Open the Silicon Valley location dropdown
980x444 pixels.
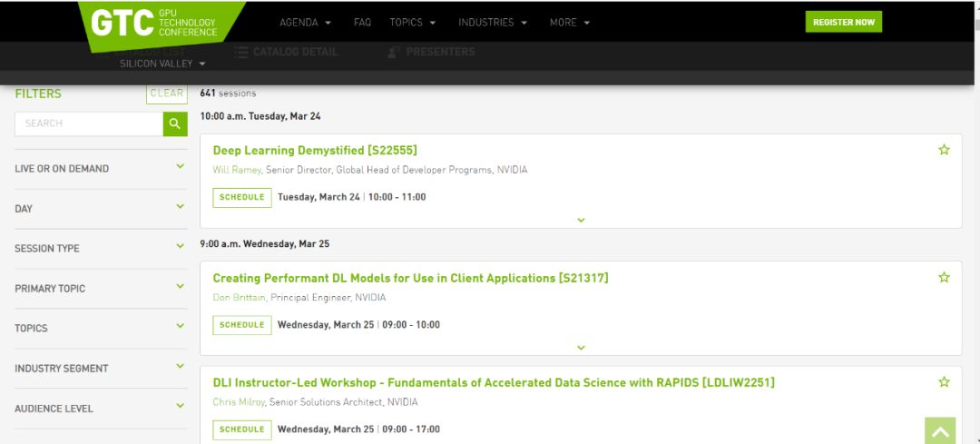[x=162, y=64]
